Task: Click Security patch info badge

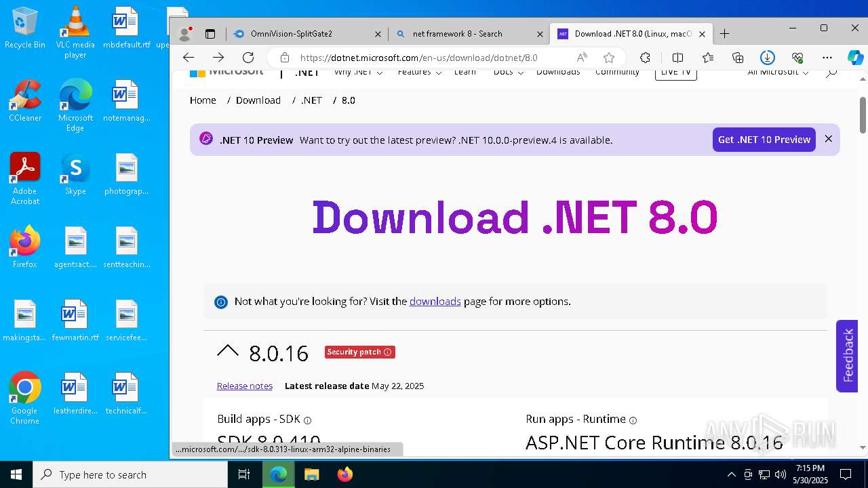Action: [359, 352]
